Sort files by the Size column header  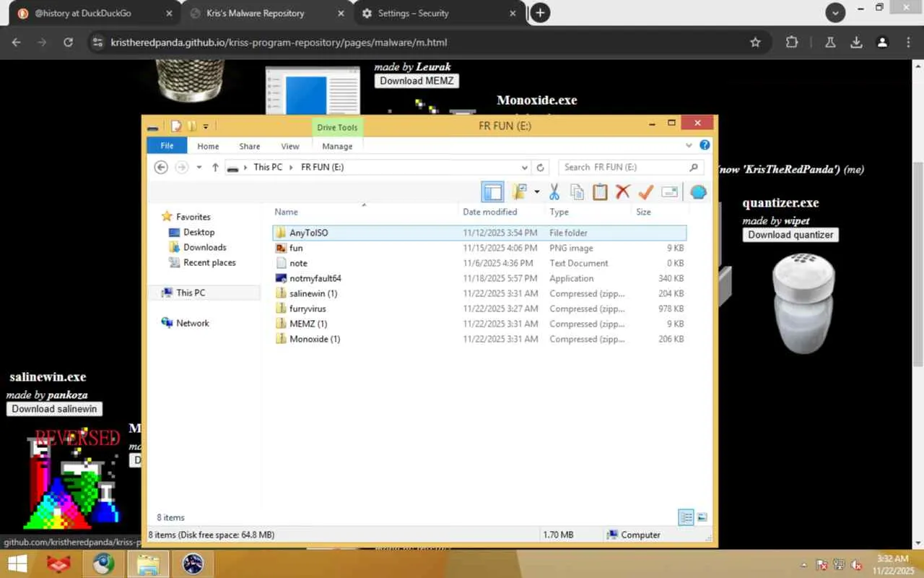[x=658, y=212]
